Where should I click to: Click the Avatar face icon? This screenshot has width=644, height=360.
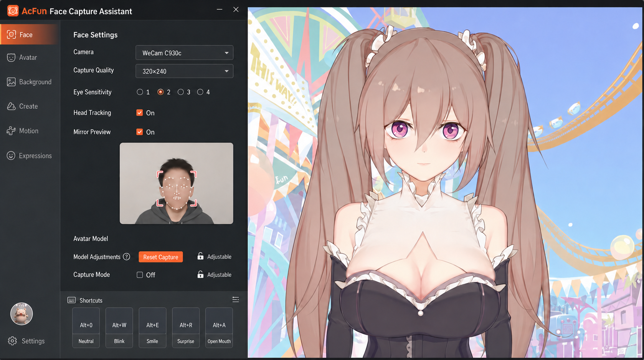(x=11, y=58)
